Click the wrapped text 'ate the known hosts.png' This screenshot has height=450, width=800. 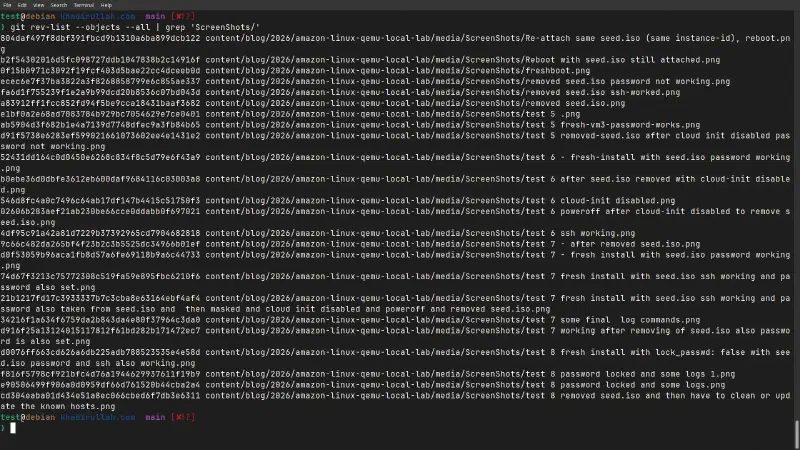[58, 407]
